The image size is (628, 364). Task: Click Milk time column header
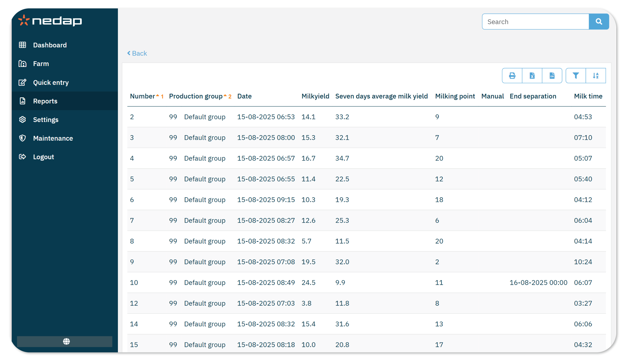588,96
